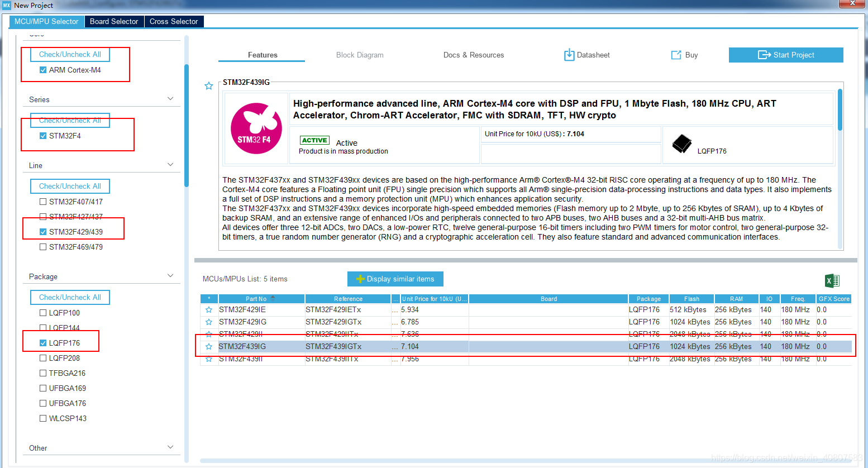The height and width of the screenshot is (468, 868).
Task: Collapse the Package filter section
Action: pyautogui.click(x=170, y=276)
